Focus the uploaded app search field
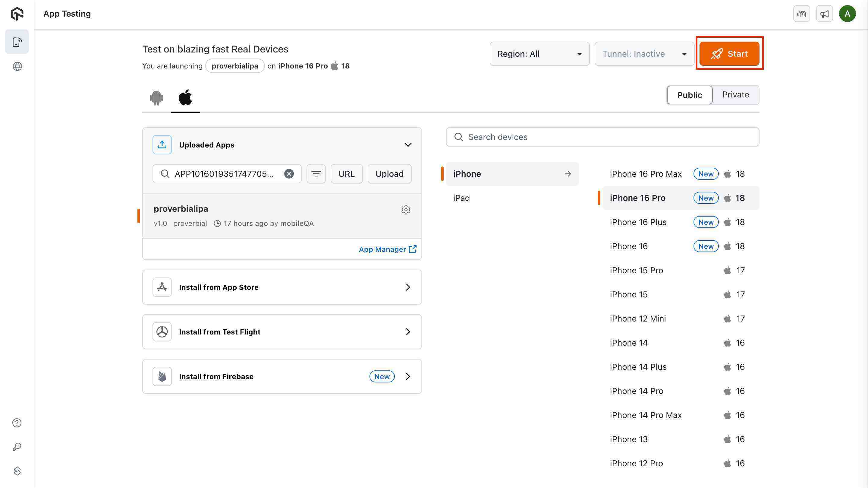Image resolution: width=868 pixels, height=488 pixels. pos(227,174)
